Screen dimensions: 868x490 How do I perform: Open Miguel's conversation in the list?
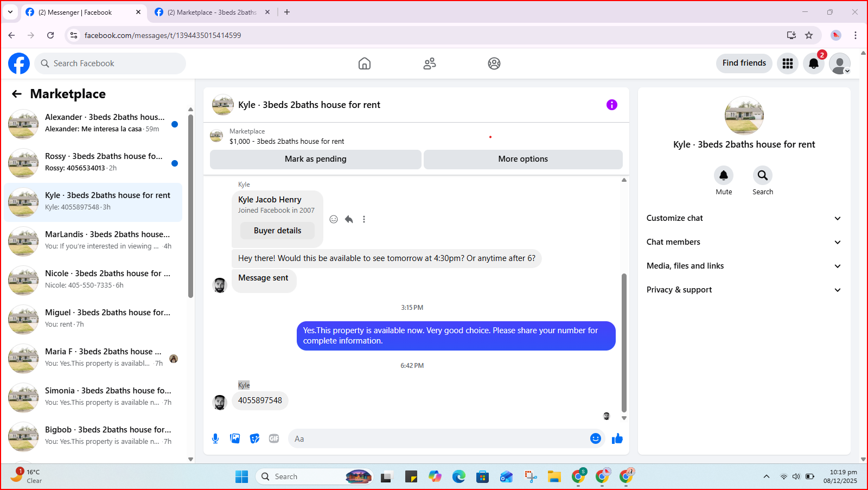coord(93,320)
